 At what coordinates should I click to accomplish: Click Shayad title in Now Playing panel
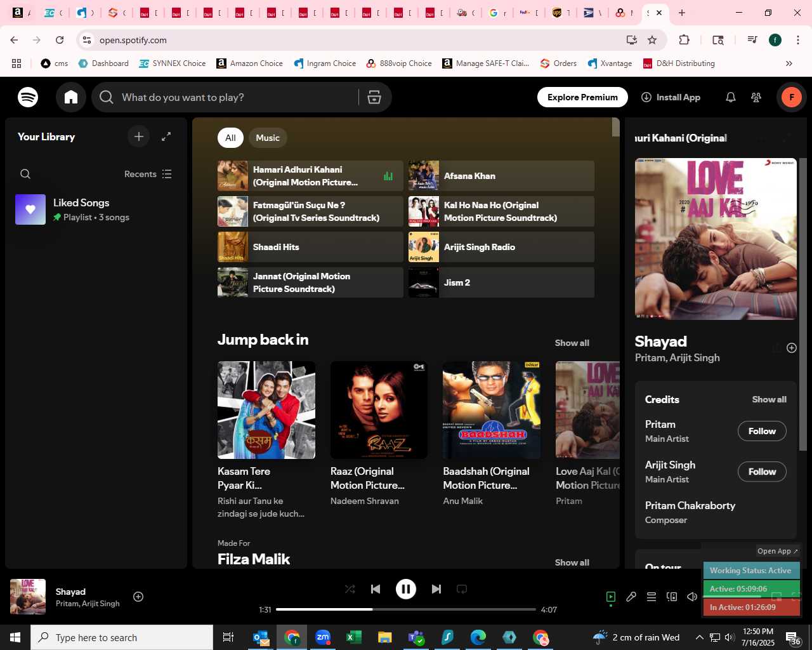click(x=661, y=342)
